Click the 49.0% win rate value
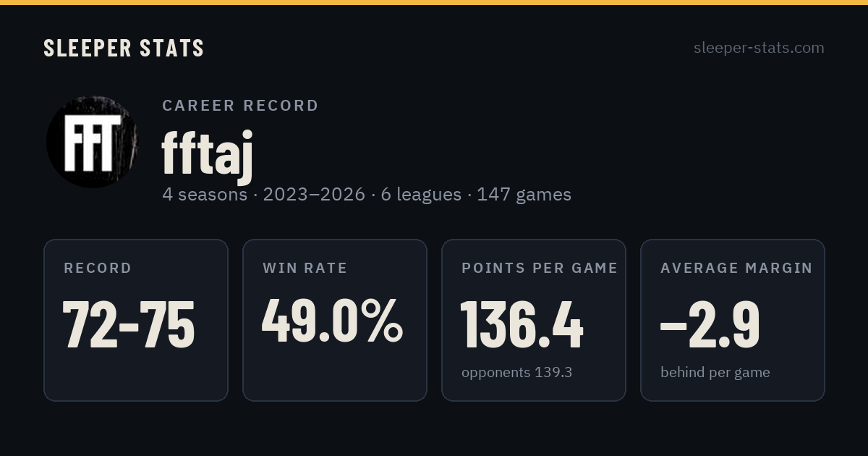 332,321
